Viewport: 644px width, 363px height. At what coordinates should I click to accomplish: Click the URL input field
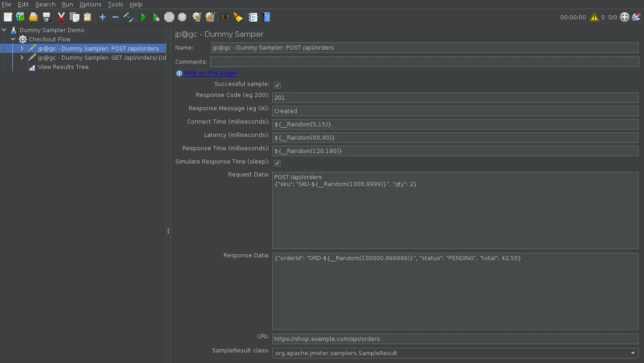click(455, 339)
